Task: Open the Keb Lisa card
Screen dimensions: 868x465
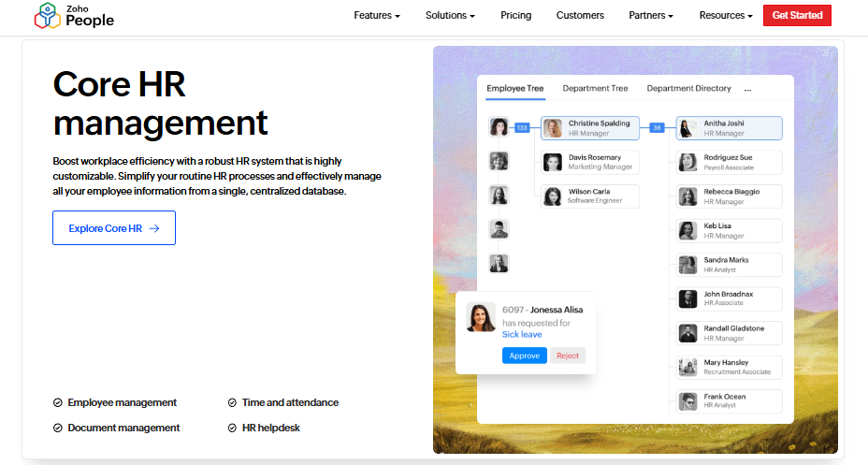Action: coord(729,231)
